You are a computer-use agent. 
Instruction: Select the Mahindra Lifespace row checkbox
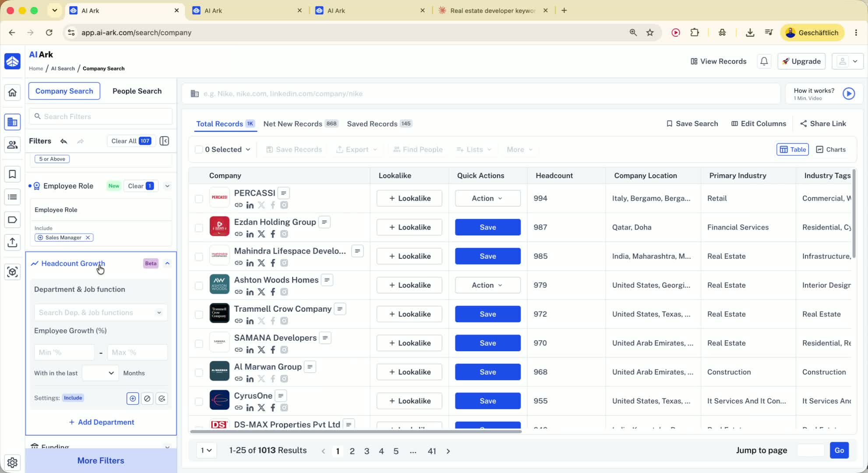pyautogui.click(x=199, y=257)
